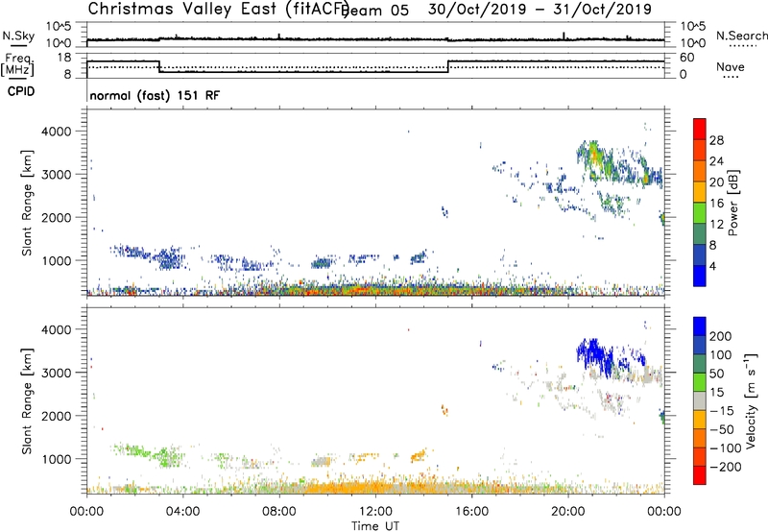Screen dimensions: 768x532
Task: Click the 'Beam 05' label in the title
Action: [x=376, y=10]
